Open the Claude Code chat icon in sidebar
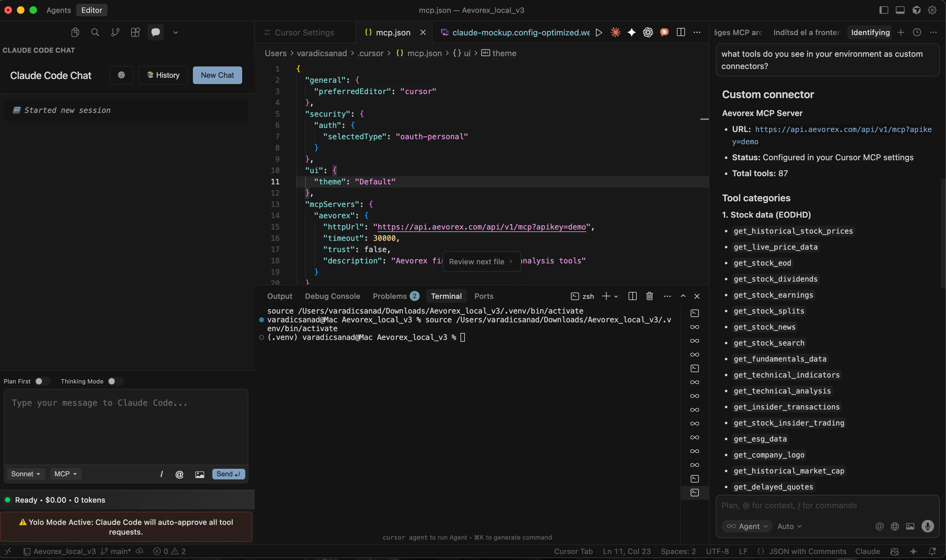This screenshot has height=560, width=946. click(155, 32)
